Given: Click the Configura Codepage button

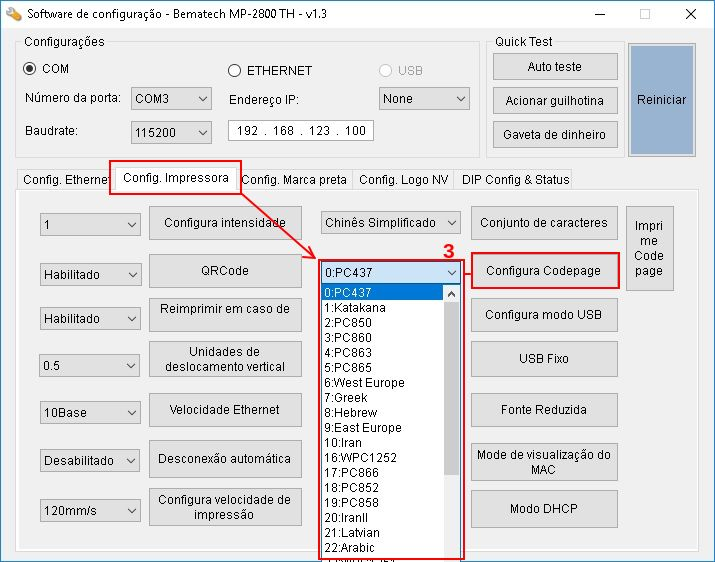Looking at the screenshot, I should coord(544,271).
